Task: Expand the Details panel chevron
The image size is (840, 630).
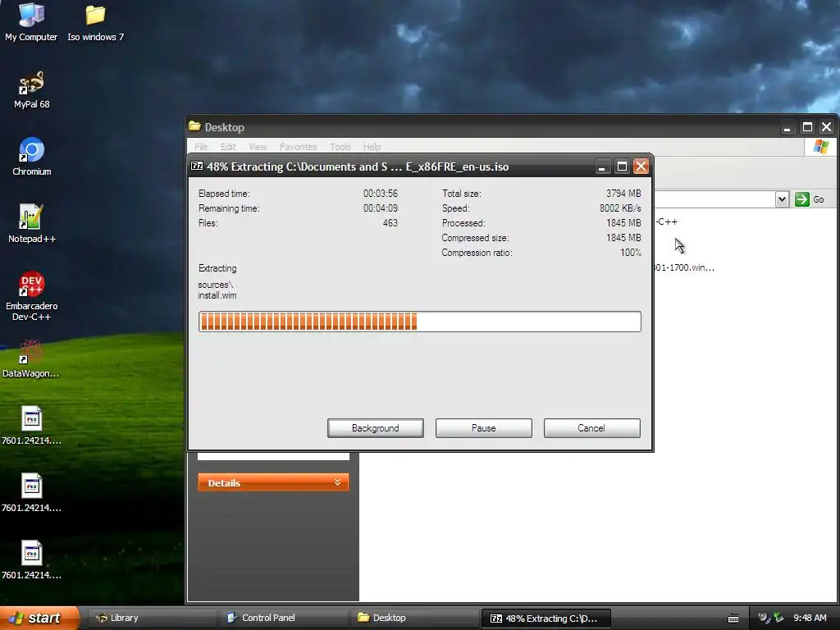Action: tap(337, 482)
